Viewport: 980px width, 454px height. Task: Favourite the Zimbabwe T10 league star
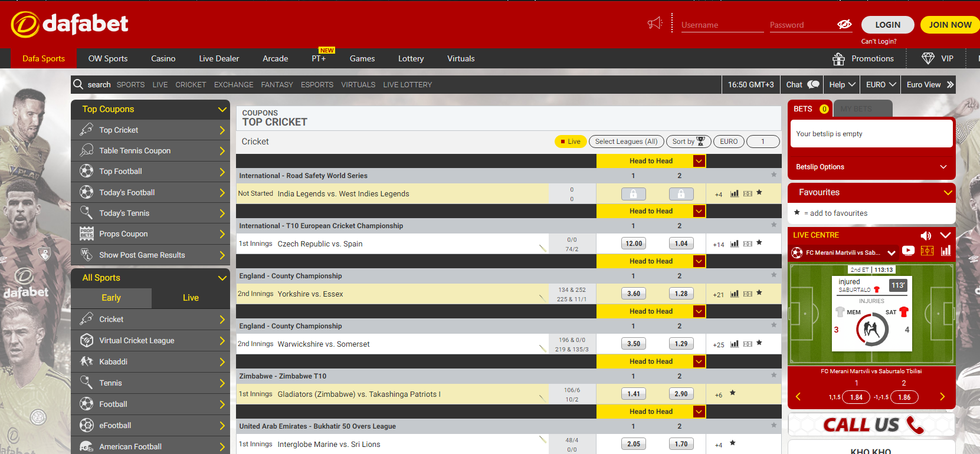point(774,375)
